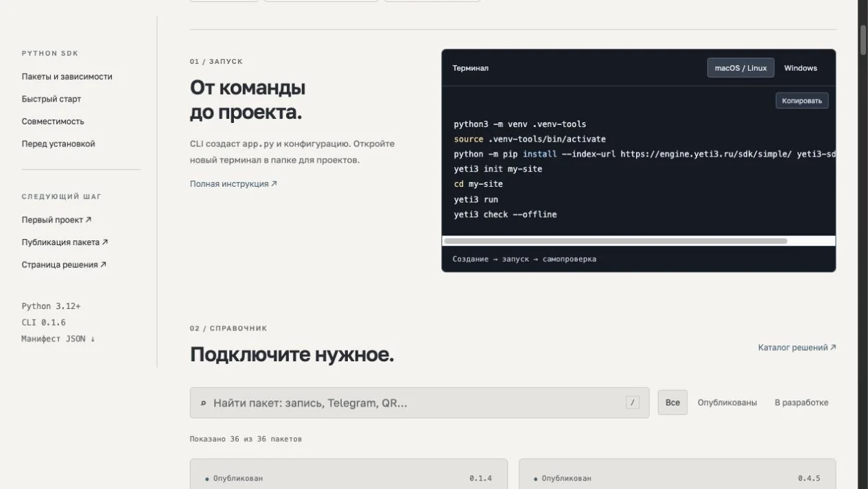Click the 'yeti3 run' command line
Image resolution: width=868 pixels, height=489 pixels.
476,199
